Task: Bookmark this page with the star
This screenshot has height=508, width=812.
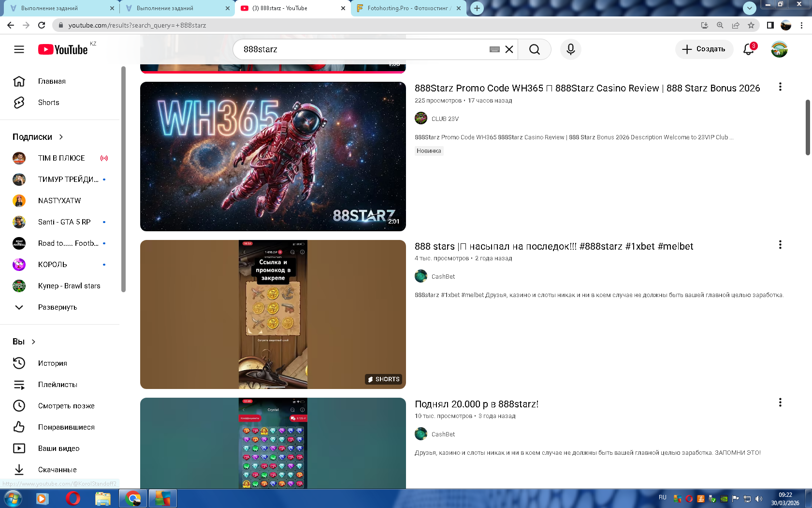Action: pos(751,25)
